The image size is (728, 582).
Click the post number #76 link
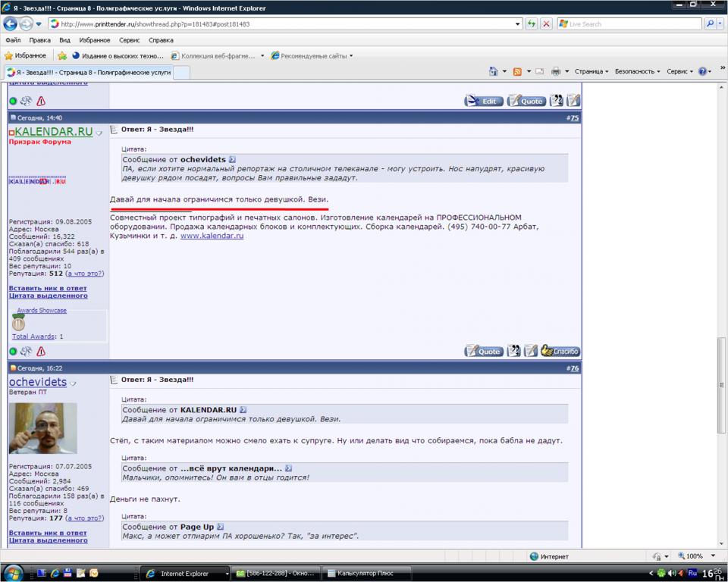click(x=573, y=368)
